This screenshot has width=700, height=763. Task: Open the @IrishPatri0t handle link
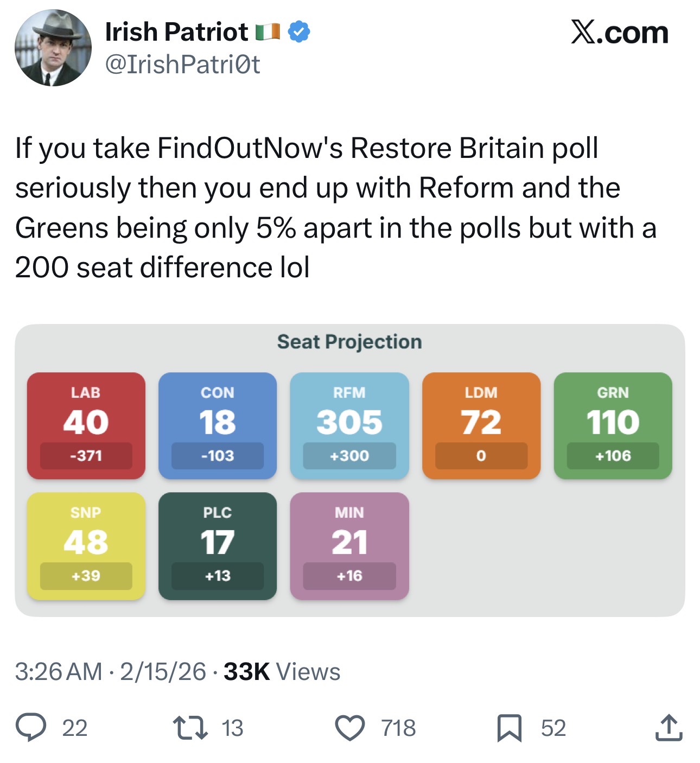(x=182, y=64)
